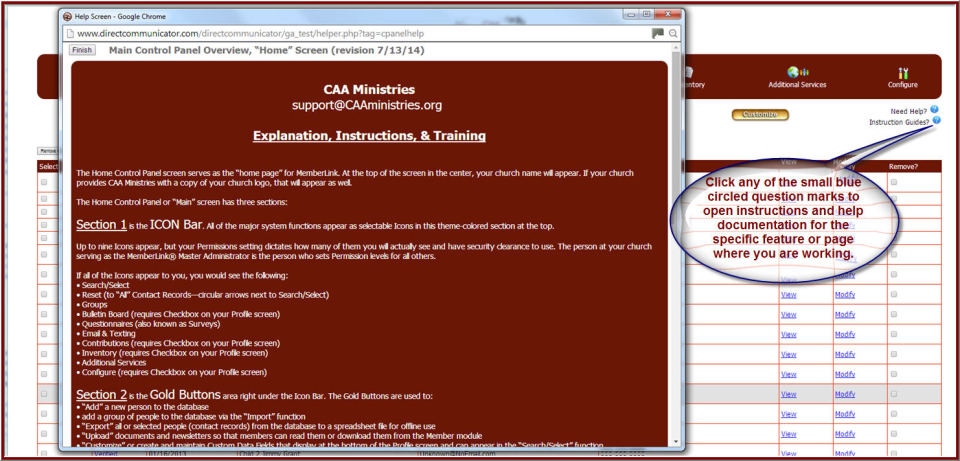Click the flag icon beside the Help address bar
The width and height of the screenshot is (960, 461).
[658, 34]
